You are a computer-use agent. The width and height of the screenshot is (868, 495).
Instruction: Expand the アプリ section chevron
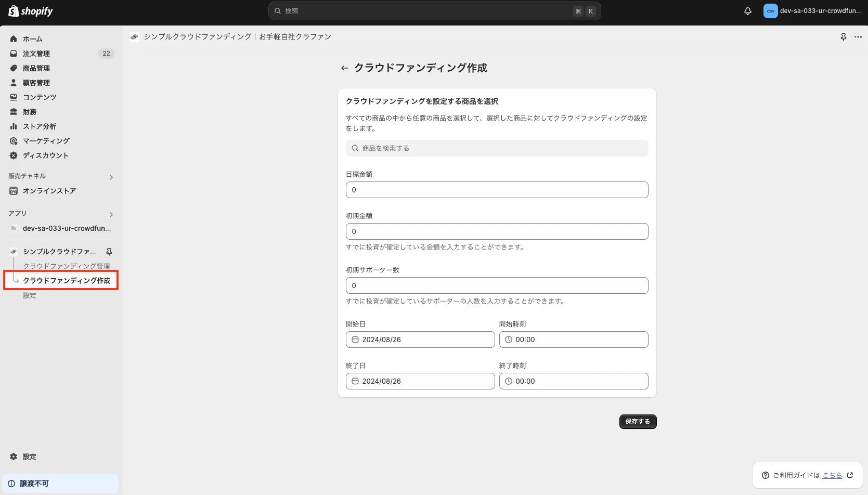111,214
